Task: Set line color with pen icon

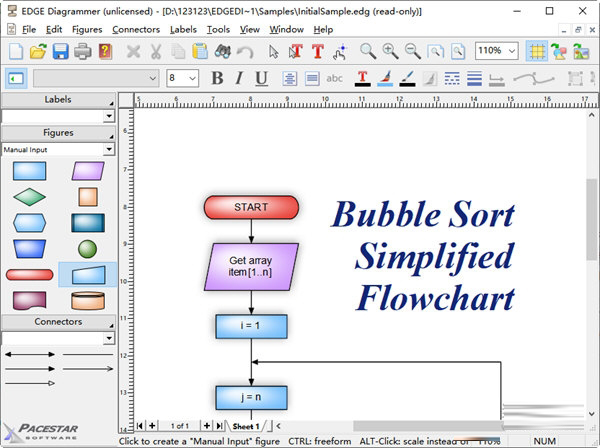Action: tap(408, 78)
